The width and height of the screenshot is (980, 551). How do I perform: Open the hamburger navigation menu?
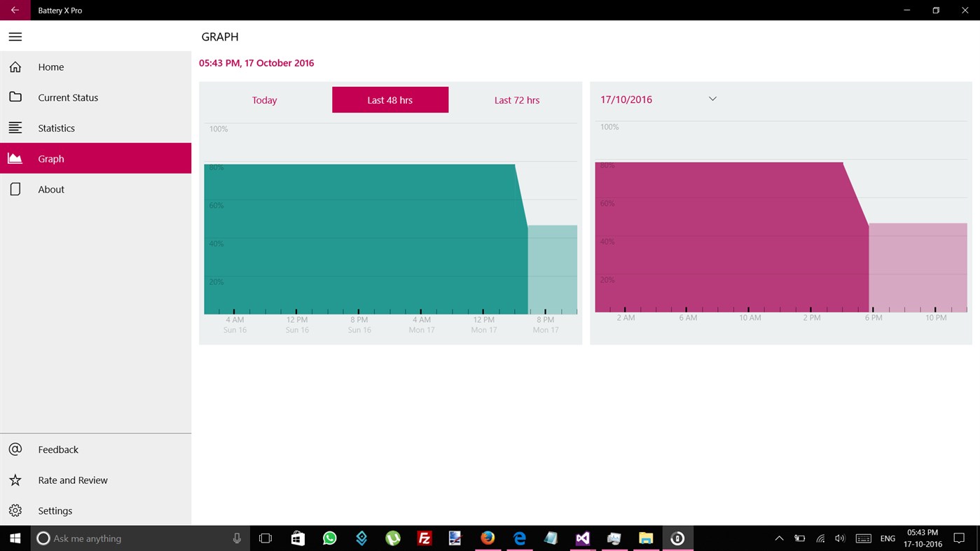pyautogui.click(x=15, y=36)
